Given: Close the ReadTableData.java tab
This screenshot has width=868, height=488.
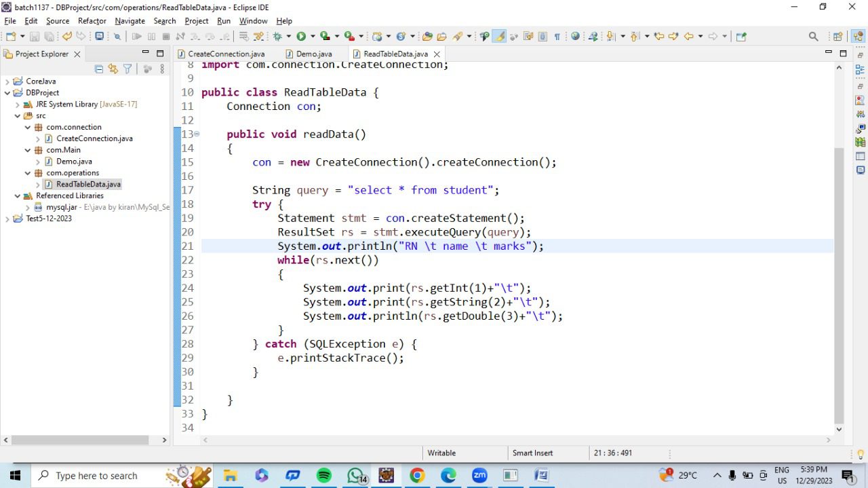Looking at the screenshot, I should pyautogui.click(x=437, y=54).
